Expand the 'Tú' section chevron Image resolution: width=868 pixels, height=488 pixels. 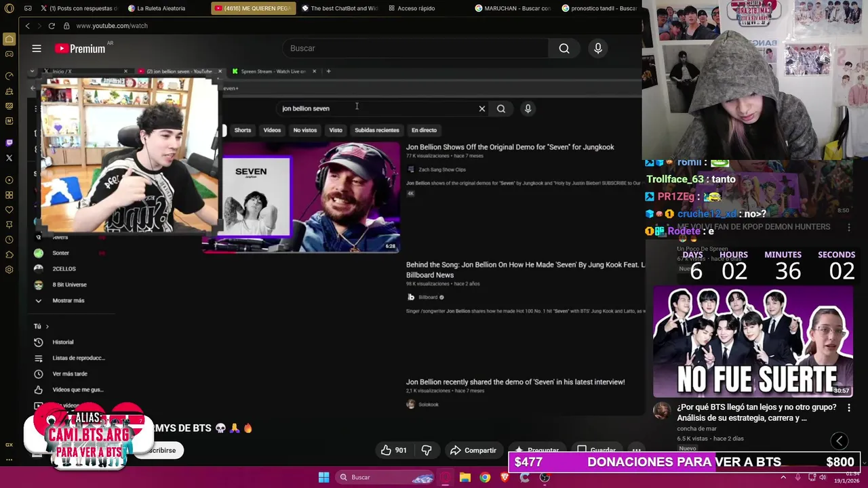47,327
